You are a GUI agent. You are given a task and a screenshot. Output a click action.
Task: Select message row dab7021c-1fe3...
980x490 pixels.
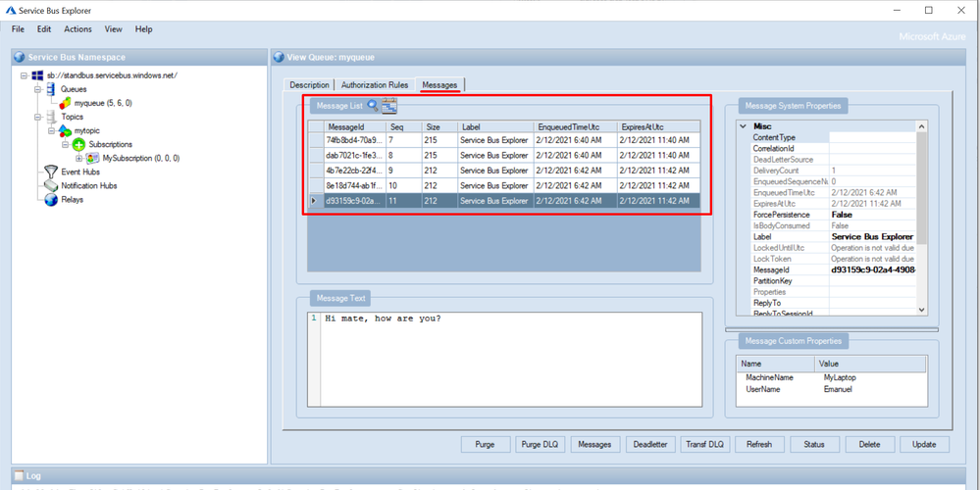504,155
